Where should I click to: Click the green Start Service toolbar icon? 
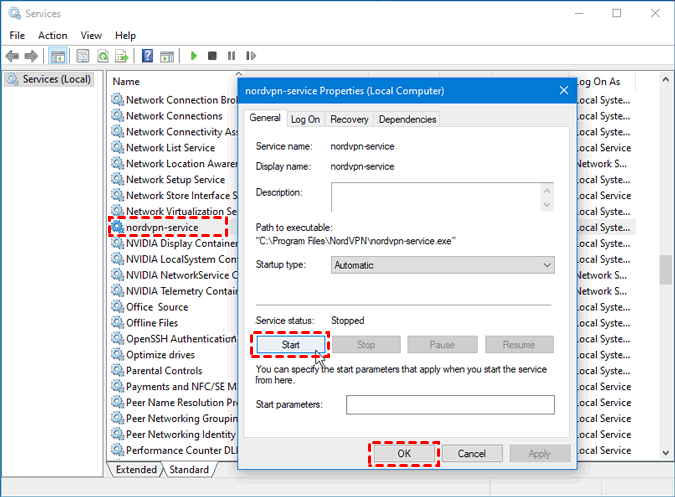click(194, 56)
